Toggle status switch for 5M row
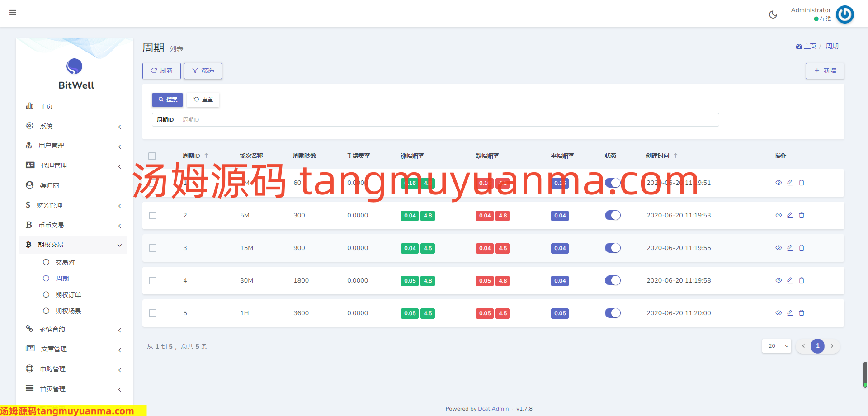The width and height of the screenshot is (868, 416). pos(613,215)
